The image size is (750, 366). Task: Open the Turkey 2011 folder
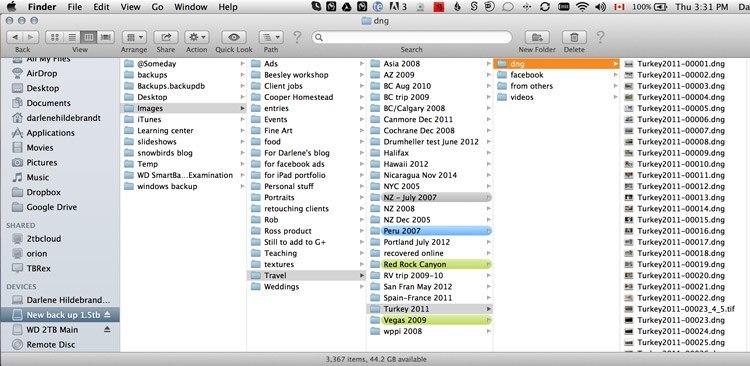tap(430, 309)
